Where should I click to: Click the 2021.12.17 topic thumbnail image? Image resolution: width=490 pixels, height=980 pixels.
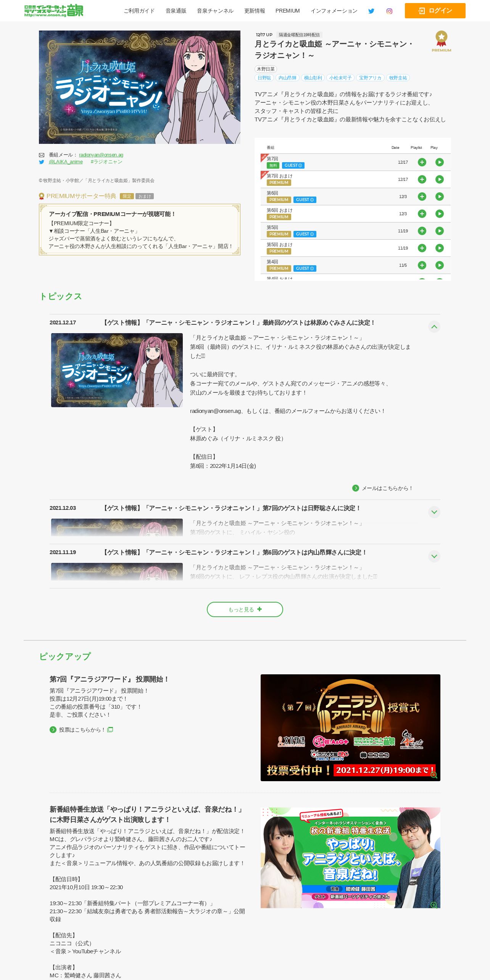(x=117, y=370)
